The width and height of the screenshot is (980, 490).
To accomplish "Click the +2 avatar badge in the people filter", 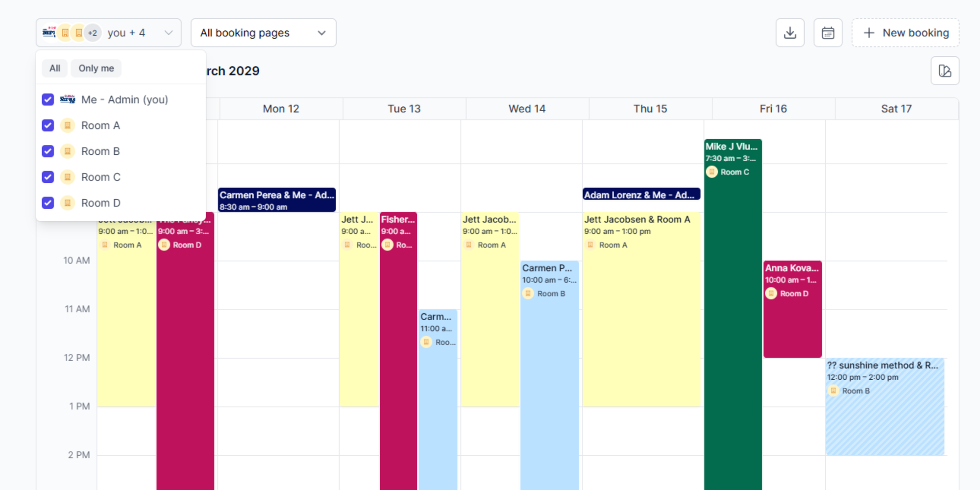I will [x=93, y=32].
